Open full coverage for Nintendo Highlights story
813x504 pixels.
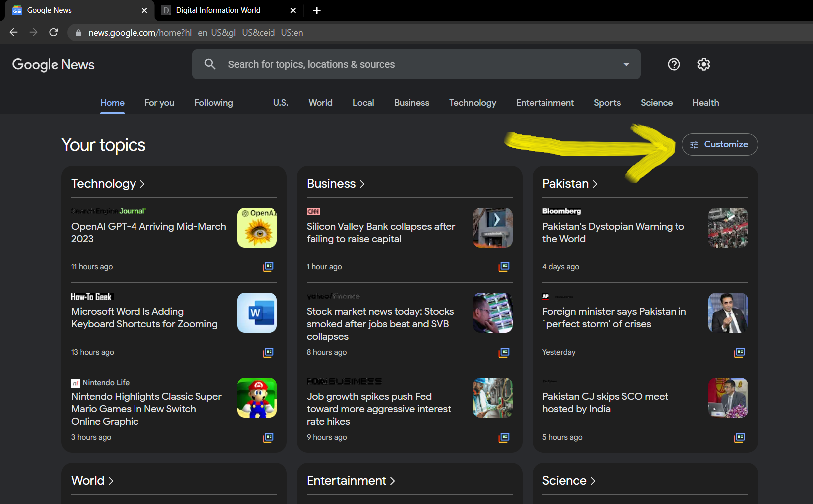tap(269, 438)
